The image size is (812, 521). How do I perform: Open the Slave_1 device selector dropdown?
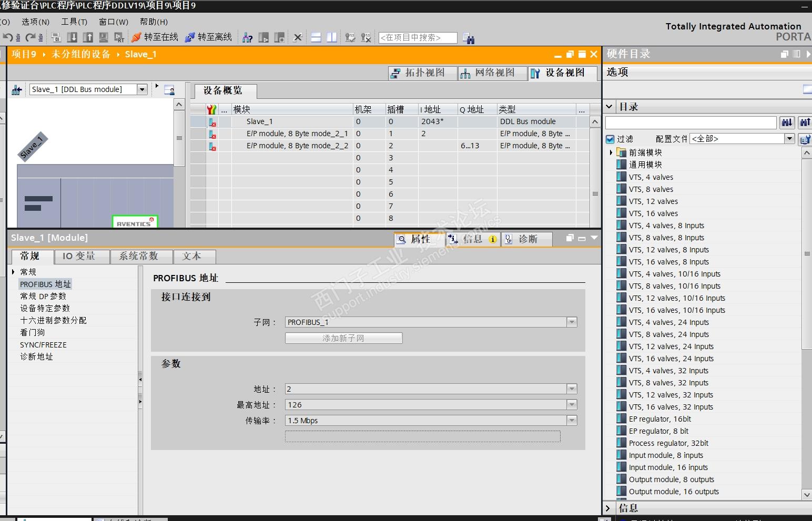pyautogui.click(x=142, y=89)
